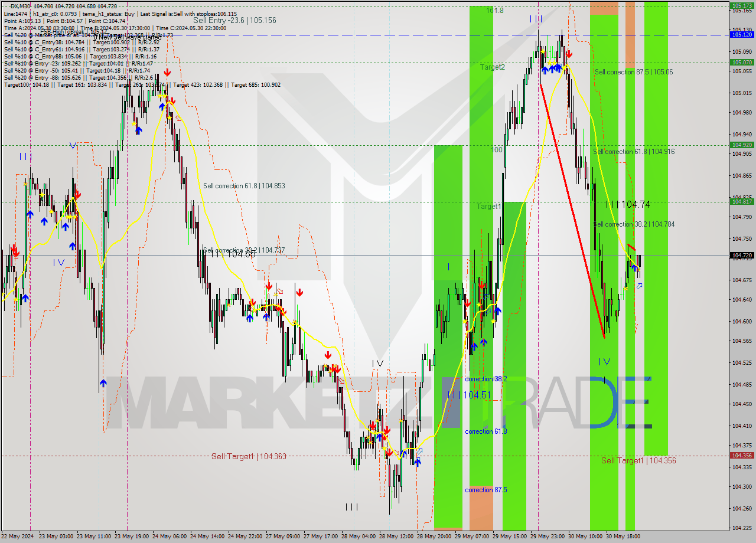Screen dimensions: 756x543
Task: Click '23 May 19:00' on the time axis
Action: coord(132,537)
